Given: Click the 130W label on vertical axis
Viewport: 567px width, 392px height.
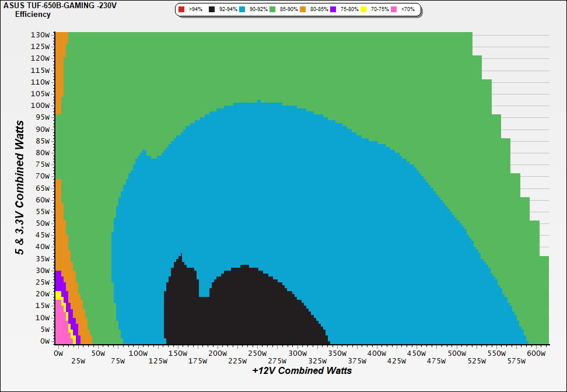Looking at the screenshot, I should click(x=40, y=34).
